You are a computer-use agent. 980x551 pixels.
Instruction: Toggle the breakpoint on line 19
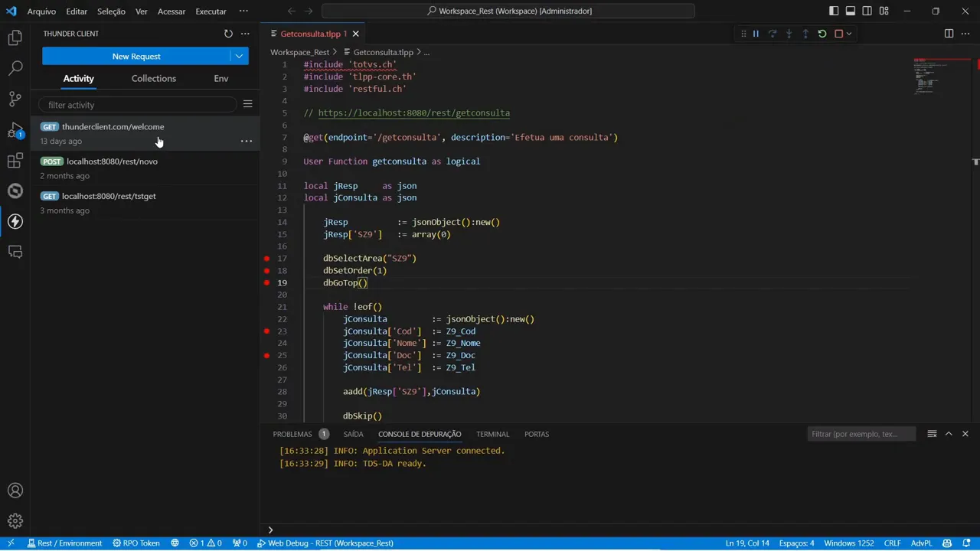266,282
